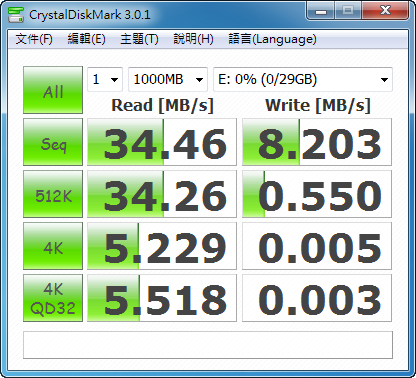Click the Seq read result 34.46
The height and width of the screenshot is (378, 416).
pos(162,142)
